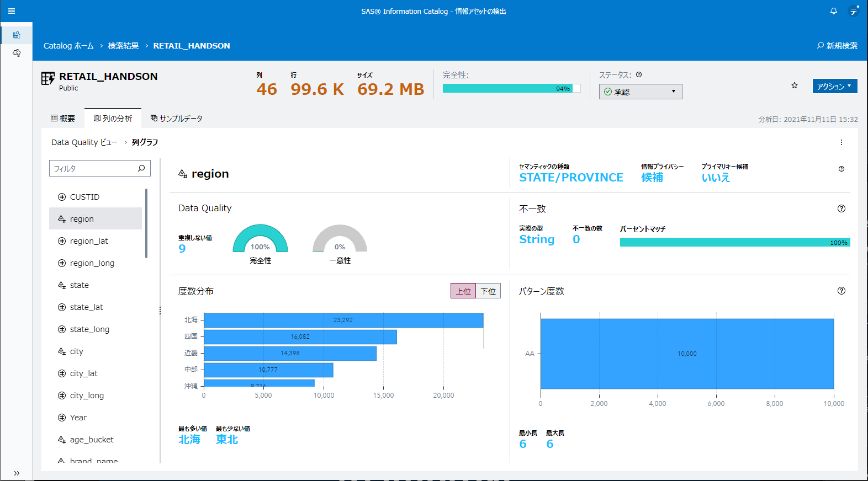Viewport: 868px width, 481px height.
Task: Click the STATE/PROVINCE semantic type value
Action: tap(571, 178)
